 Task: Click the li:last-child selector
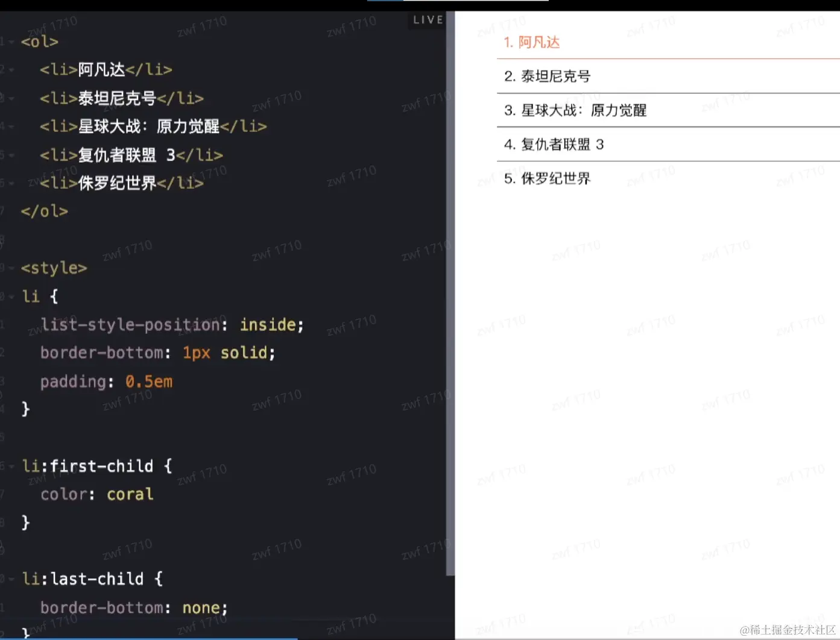(83, 579)
